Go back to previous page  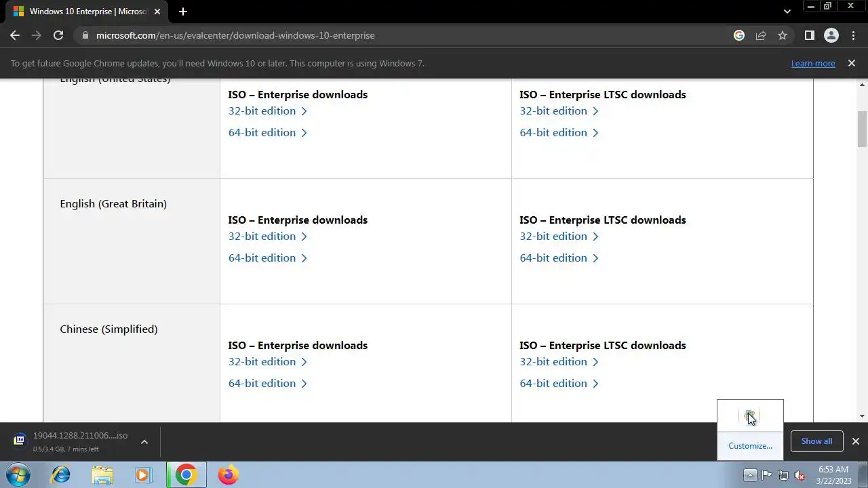[x=15, y=35]
